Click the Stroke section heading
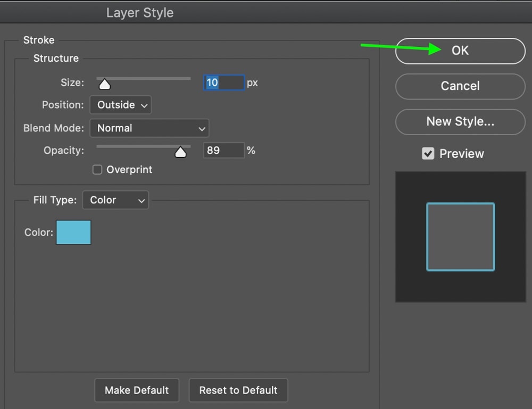Viewport: 532px width, 409px height. point(39,40)
